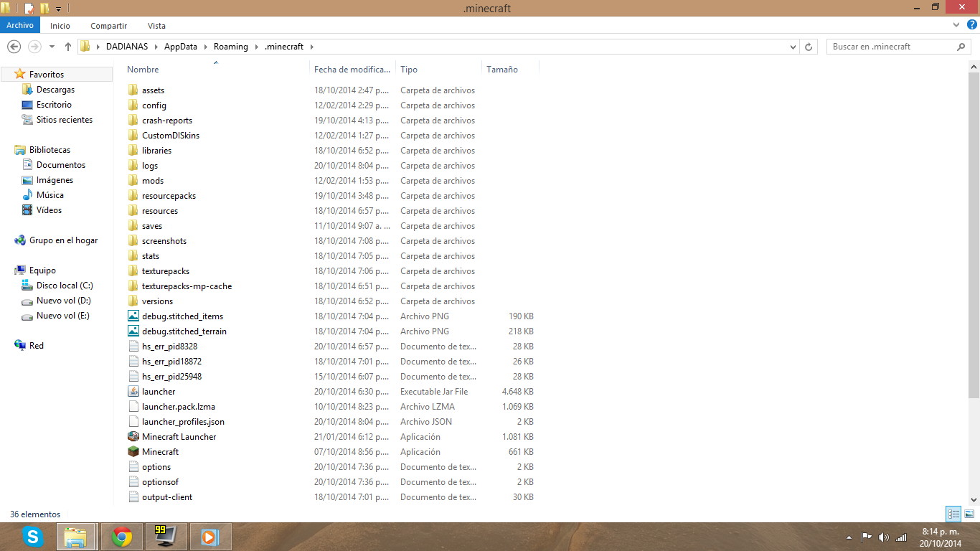Show hidden tray icons arrow
980x551 pixels.
[849, 537]
